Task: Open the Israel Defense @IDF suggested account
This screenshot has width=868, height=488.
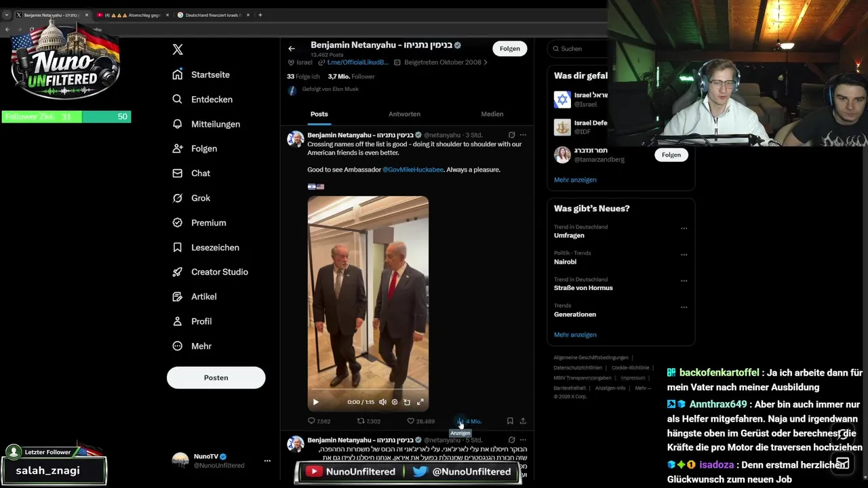Action: (580, 127)
